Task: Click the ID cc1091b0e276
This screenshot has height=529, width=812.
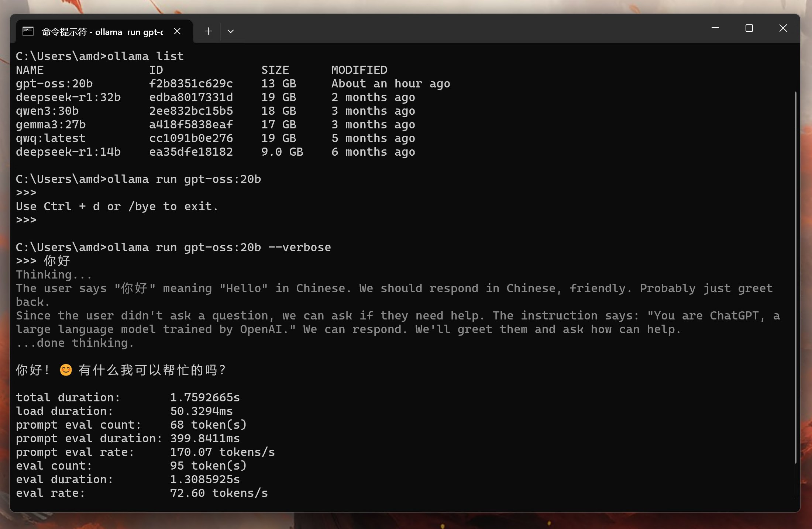Action: pos(191,138)
